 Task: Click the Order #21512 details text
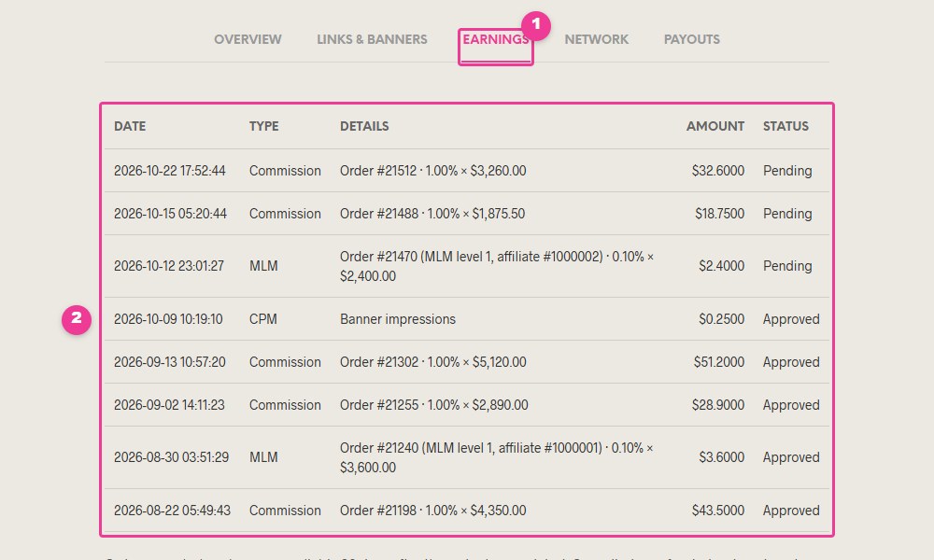point(433,171)
